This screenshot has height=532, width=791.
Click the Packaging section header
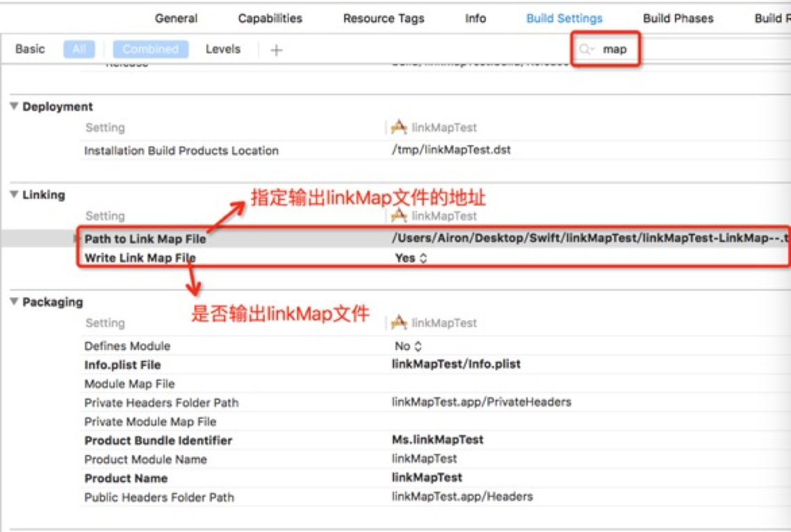[52, 302]
